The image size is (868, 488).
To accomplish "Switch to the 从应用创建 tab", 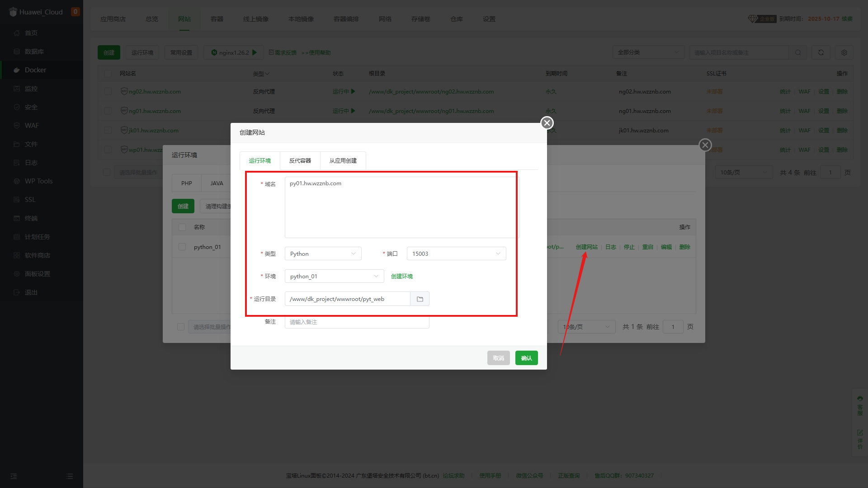I will pyautogui.click(x=343, y=160).
